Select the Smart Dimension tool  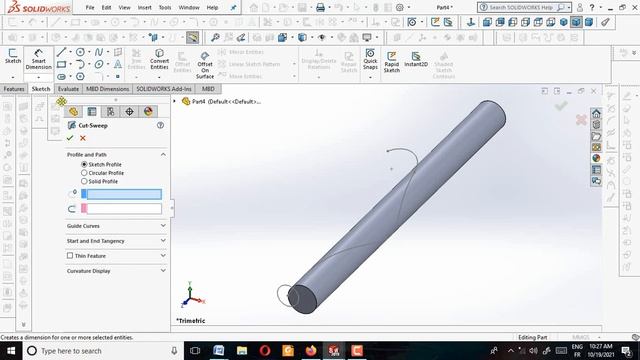38,60
